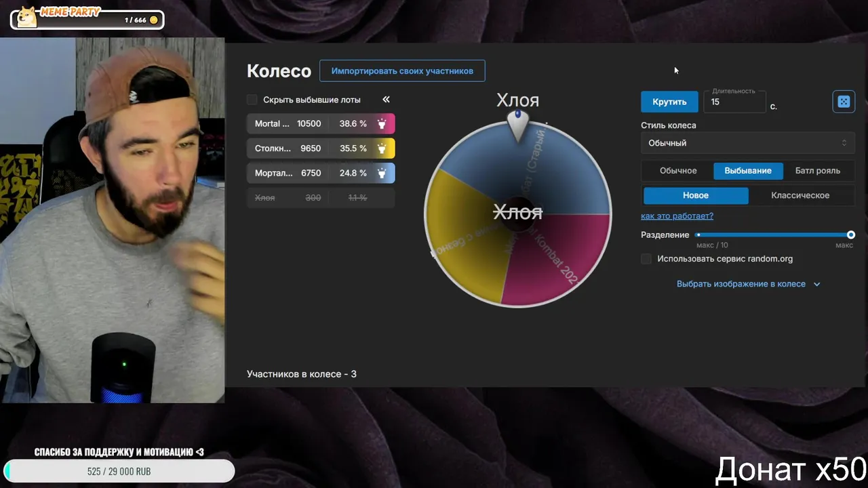
Task: Click the 10500 amount value
Action: point(309,124)
